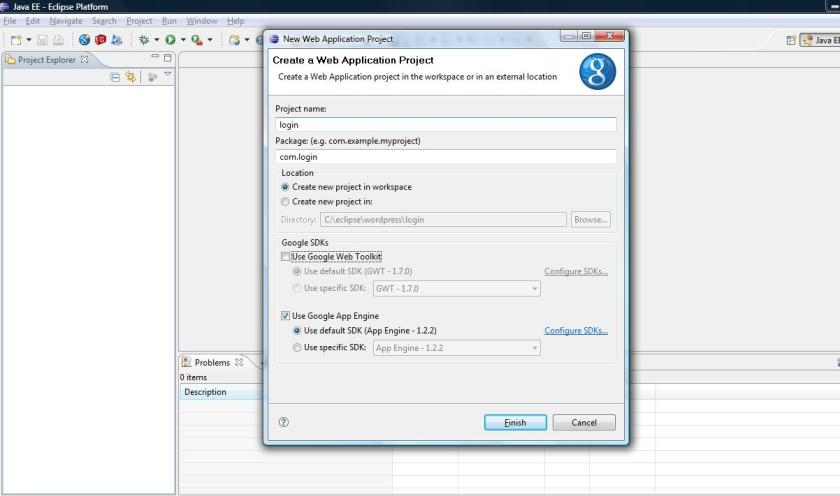The width and height of the screenshot is (840, 496).
Task: Open the New file dropdown arrow
Action: [x=31, y=40]
